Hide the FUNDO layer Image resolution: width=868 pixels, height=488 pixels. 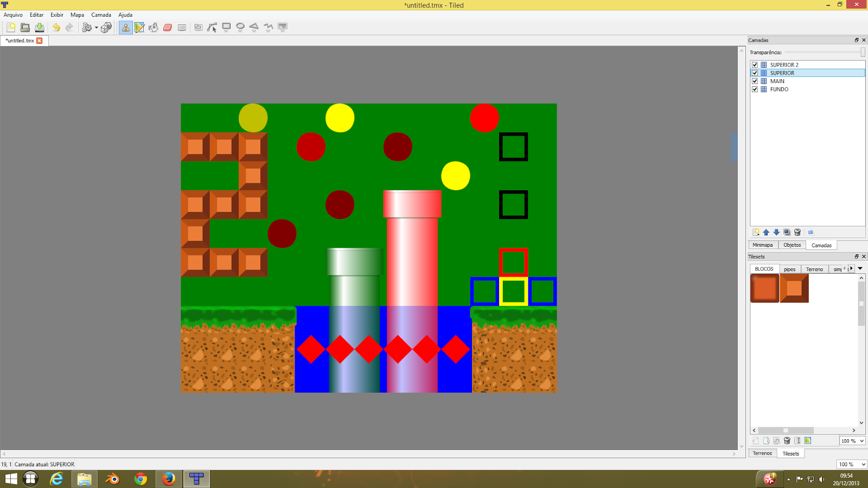[x=755, y=89]
